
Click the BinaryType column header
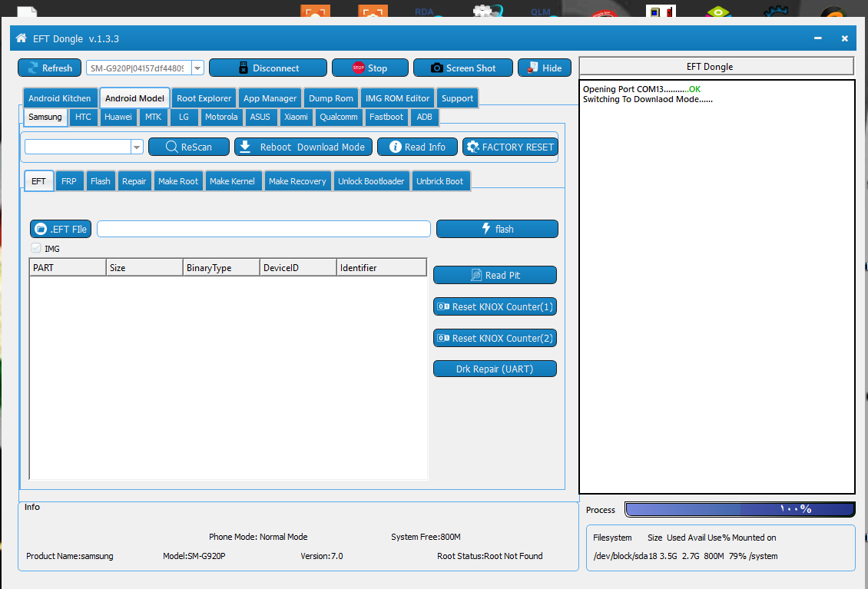(221, 267)
